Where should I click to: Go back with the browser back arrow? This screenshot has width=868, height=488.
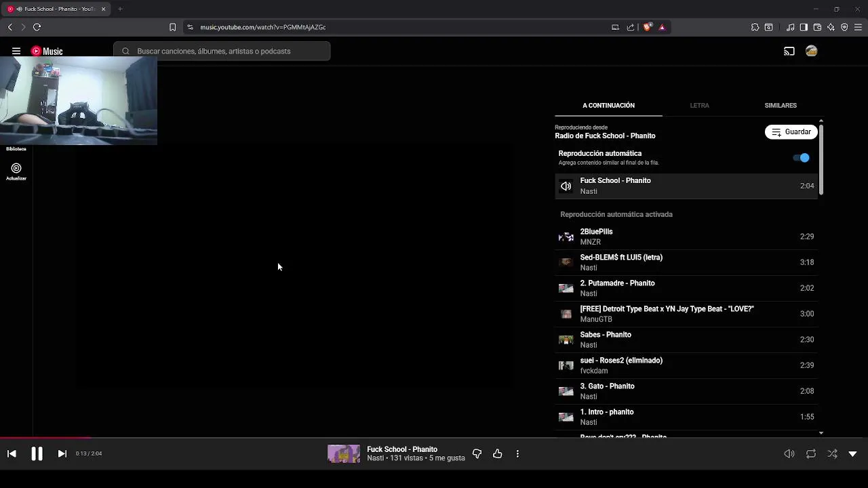pos(10,27)
